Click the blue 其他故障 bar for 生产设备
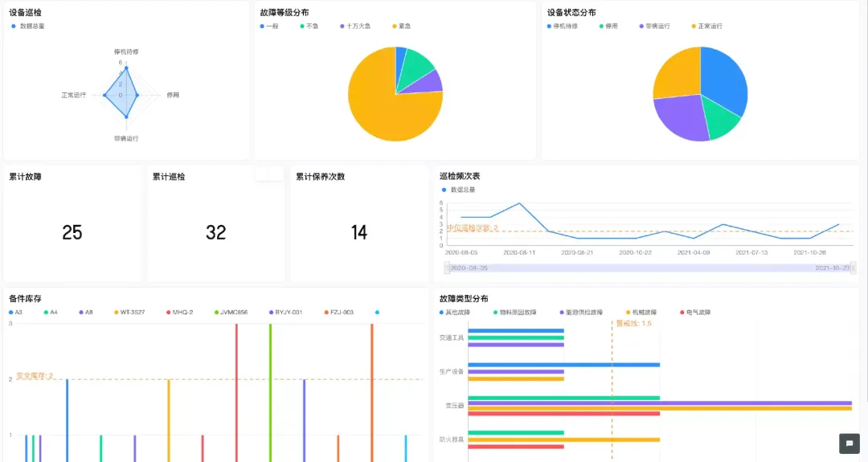Image resolution: width=868 pixels, height=462 pixels. 564,365
